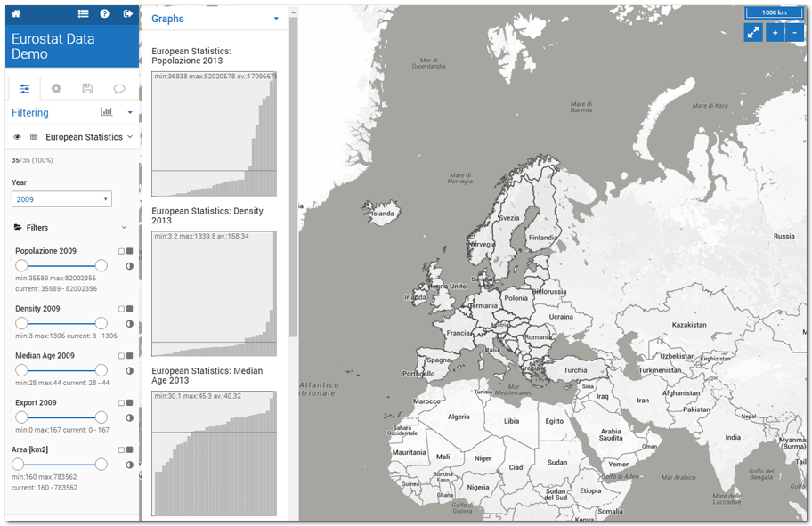The width and height of the screenshot is (812, 526).
Task: Open the help question mark icon
Action: click(104, 13)
